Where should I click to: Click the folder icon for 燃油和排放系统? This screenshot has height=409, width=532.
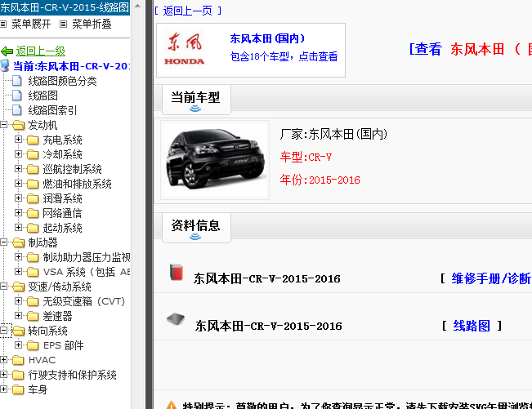[x=33, y=184]
